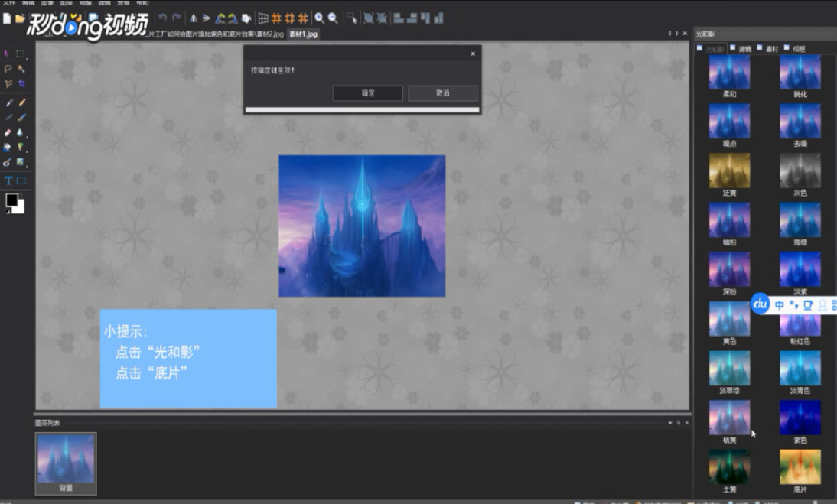Image resolution: width=837 pixels, height=504 pixels.
Task: Toggle the 中 Chinese input mode
Action: [x=780, y=305]
